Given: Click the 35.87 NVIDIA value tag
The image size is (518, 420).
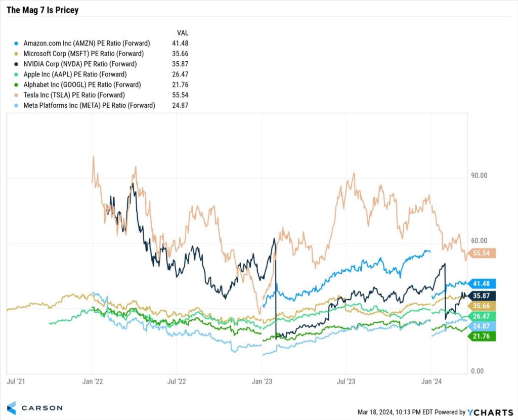Looking at the screenshot, I should (x=483, y=296).
